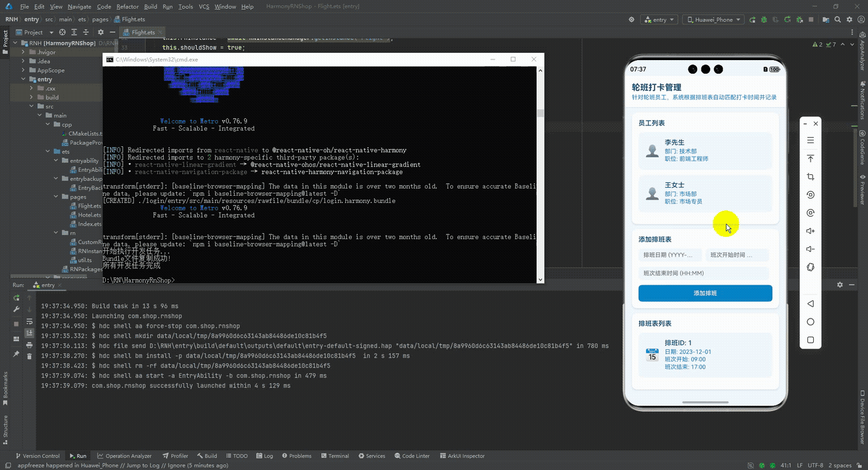Click the 班次结束时间 (HH:MM) input field
The width and height of the screenshot is (868, 470).
(704, 273)
